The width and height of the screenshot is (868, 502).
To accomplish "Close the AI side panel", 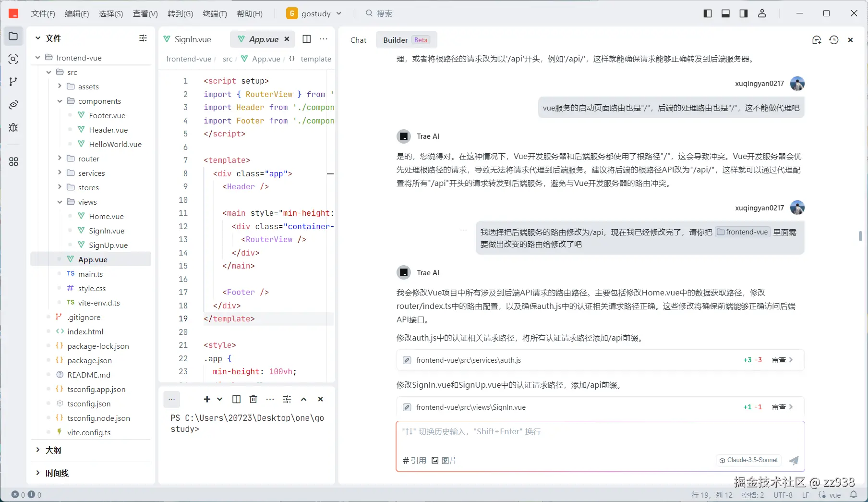I will coord(850,40).
